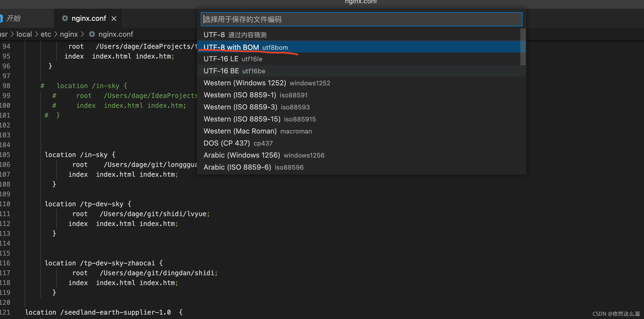
Task: Select the nginx.conf tab
Action: pyautogui.click(x=89, y=18)
